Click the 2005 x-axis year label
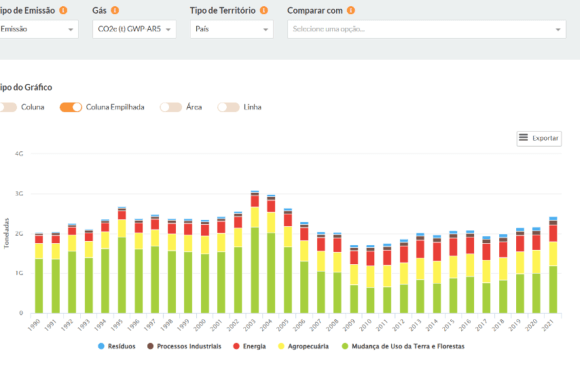This screenshot has height=366, width=580. click(x=282, y=325)
